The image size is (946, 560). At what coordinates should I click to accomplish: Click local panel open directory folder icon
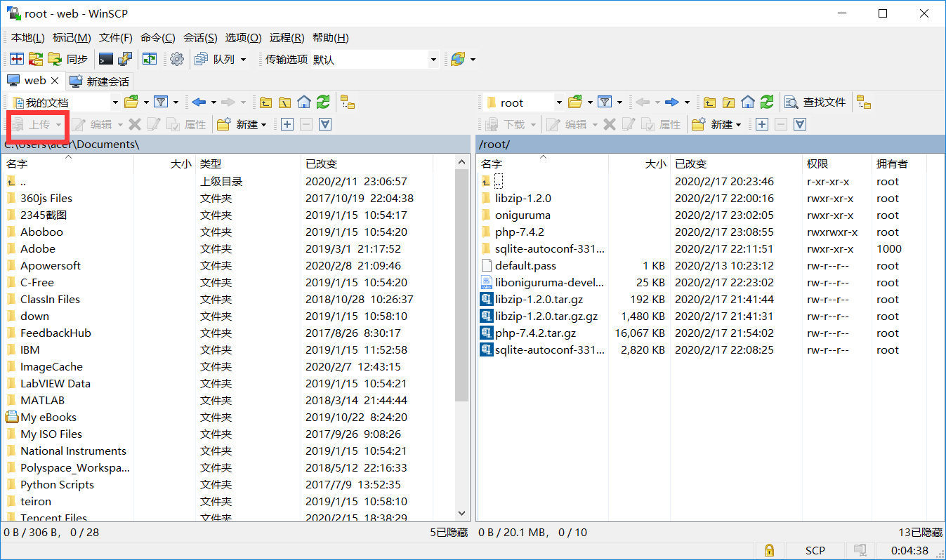(x=131, y=102)
